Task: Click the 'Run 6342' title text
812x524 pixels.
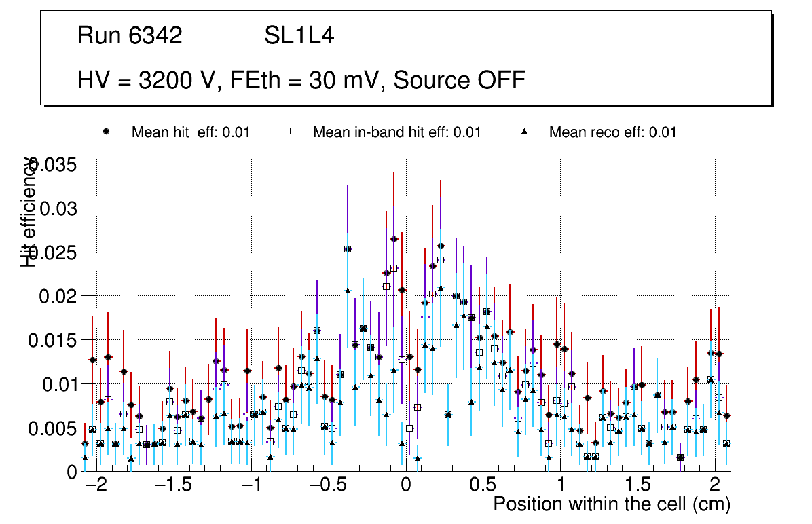Action: pos(130,36)
